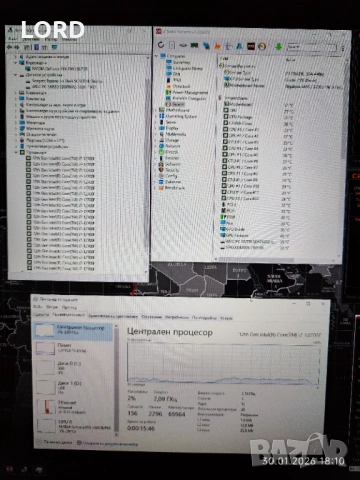This screenshot has height=480, width=360.
Task: Select NVIDIA GeForce RTX 2060 SUPER in Device Manager
Action: pos(57,69)
